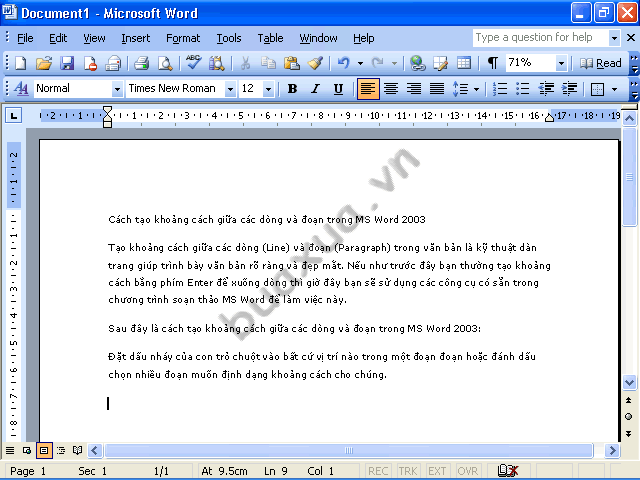Paste from clipboard icon
The image size is (640, 480).
pos(292,63)
